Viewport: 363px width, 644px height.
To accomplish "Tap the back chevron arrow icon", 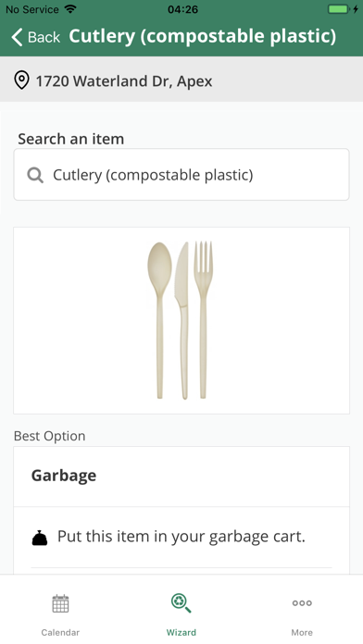I will pyautogui.click(x=17, y=37).
